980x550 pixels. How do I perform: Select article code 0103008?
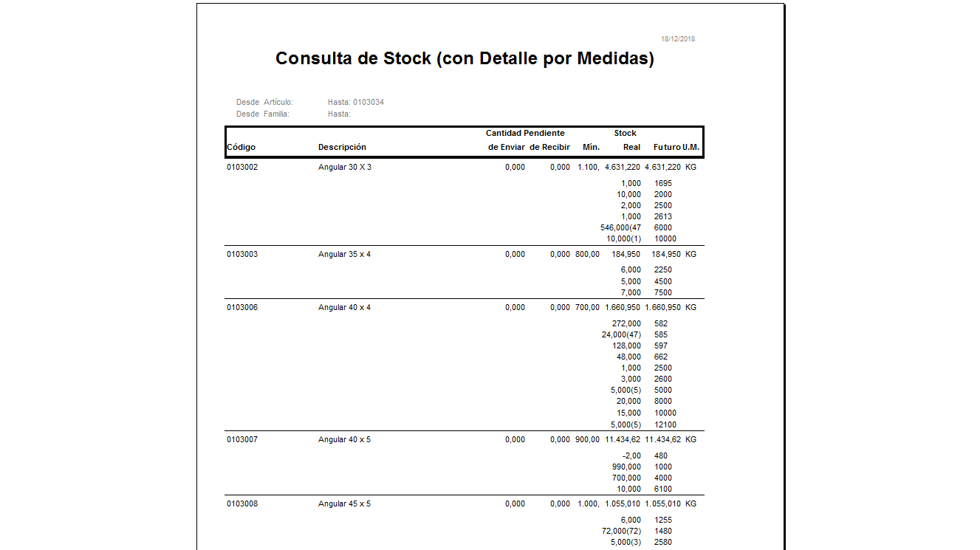click(x=242, y=503)
